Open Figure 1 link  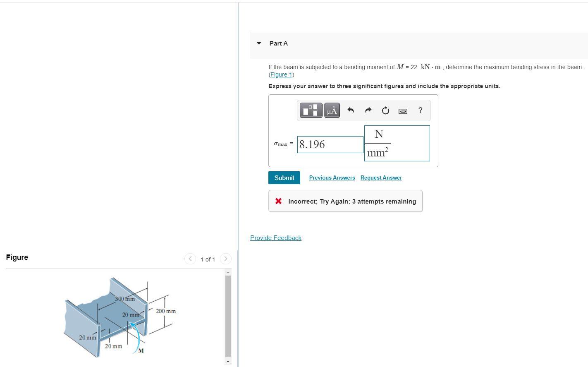[x=281, y=74]
